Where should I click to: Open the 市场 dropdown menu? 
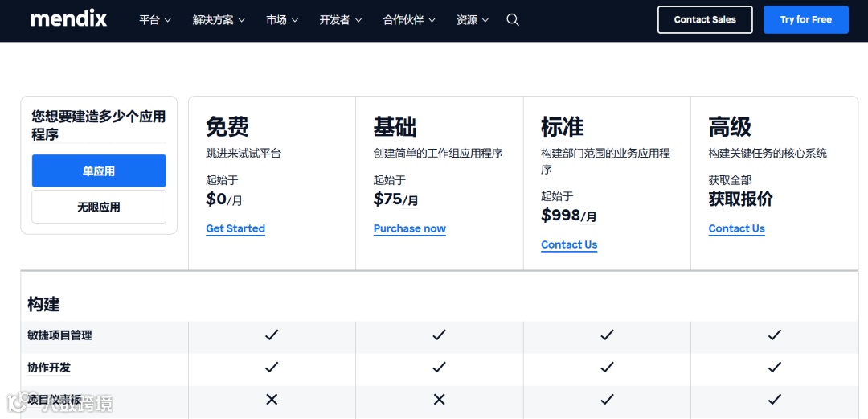pos(282,20)
